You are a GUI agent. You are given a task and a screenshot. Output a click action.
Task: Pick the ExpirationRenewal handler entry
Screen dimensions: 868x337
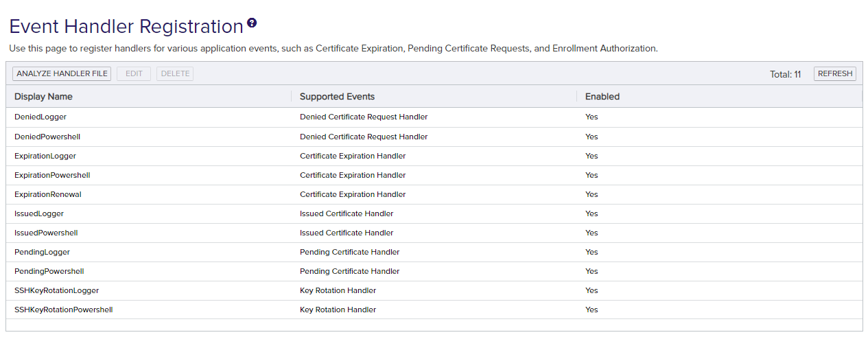pos(48,194)
